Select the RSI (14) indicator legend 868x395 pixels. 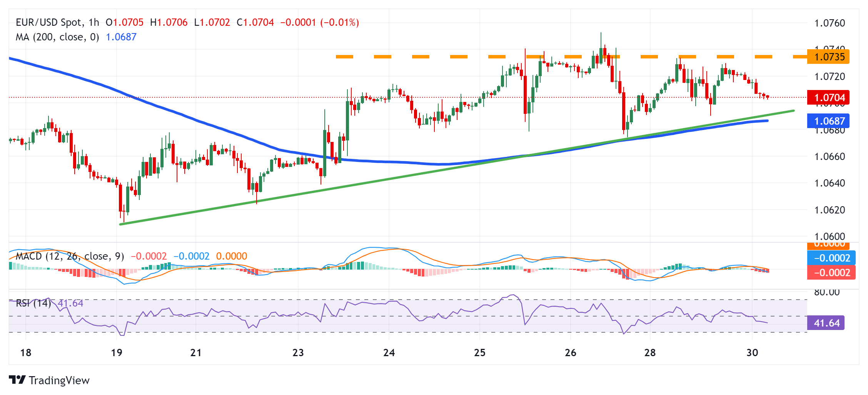pos(33,303)
